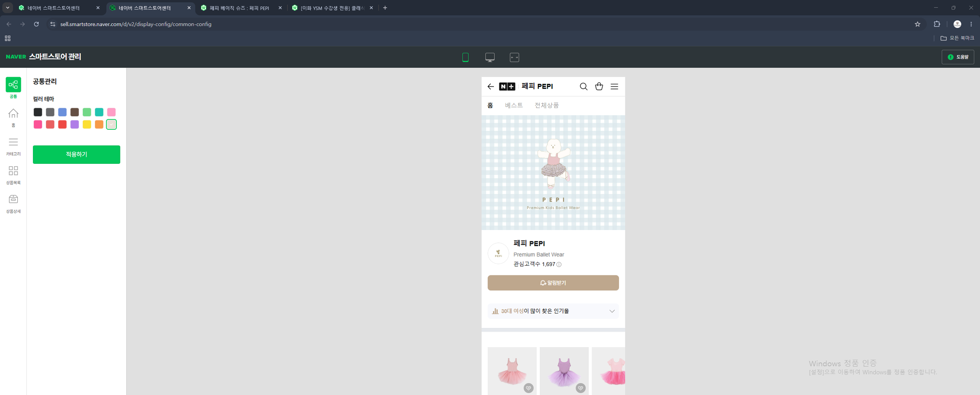Like the purple tutu dress product
This screenshot has height=395, width=980.
581,388
